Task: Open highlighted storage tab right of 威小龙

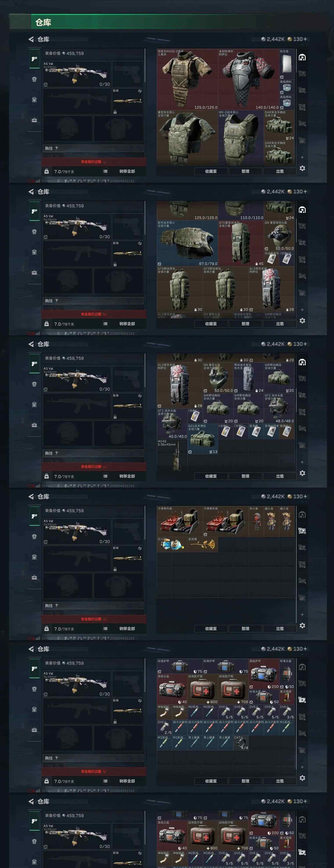Action: (302, 531)
